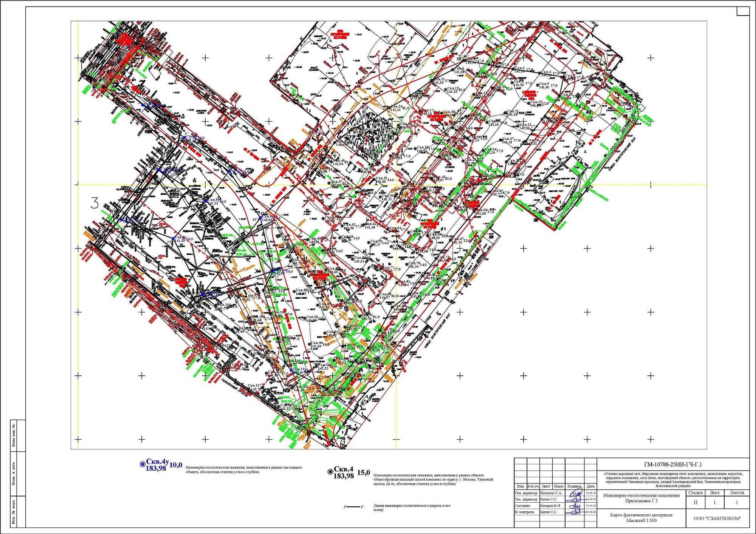Click the Взам. инв. № side stamp
The image size is (756, 534).
tap(14, 435)
